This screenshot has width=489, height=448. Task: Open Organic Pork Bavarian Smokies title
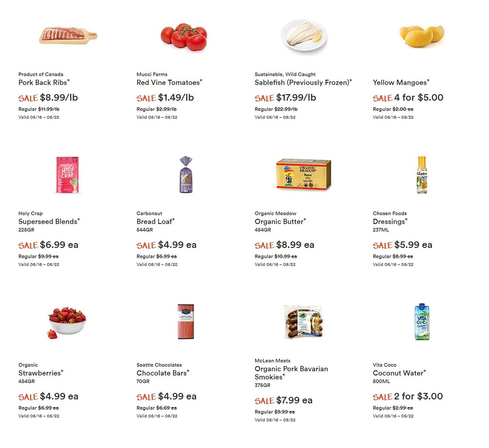pyautogui.click(x=291, y=373)
